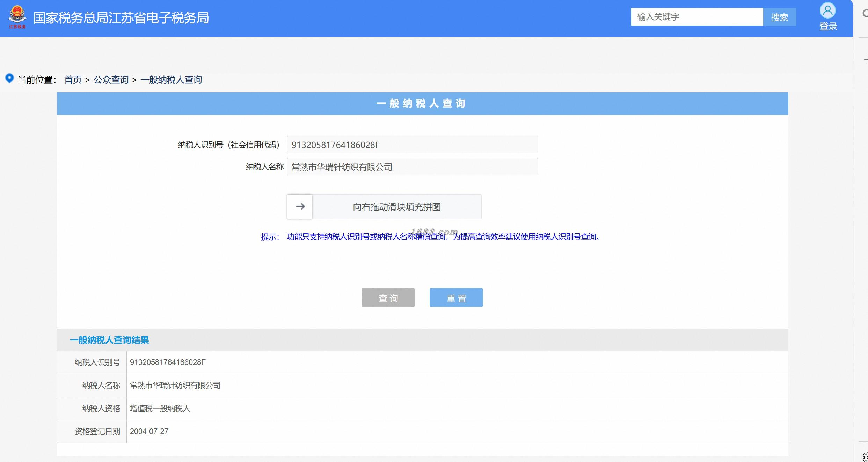
Task: Click the 一般纳税人查询结果 heading
Action: point(109,340)
